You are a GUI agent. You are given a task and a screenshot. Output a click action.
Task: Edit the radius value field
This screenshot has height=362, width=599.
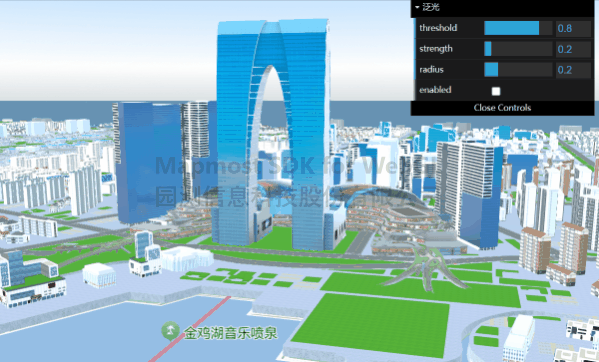pyautogui.click(x=573, y=69)
